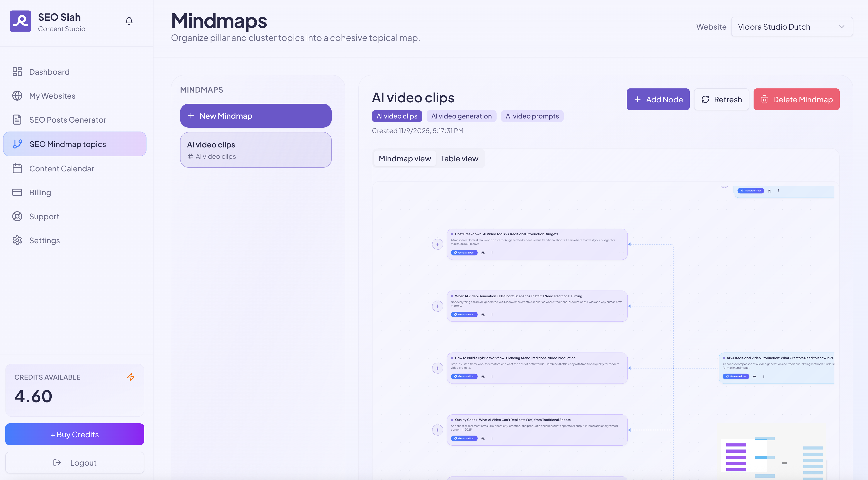Screen dimensions: 868x480
Task: Open notifications bell icon
Action: pyautogui.click(x=129, y=21)
